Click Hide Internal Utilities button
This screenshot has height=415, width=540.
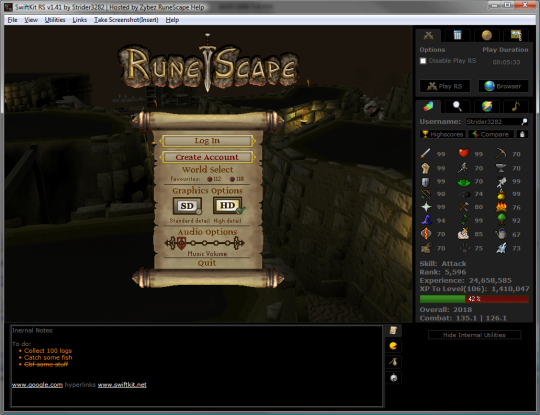coord(474,335)
